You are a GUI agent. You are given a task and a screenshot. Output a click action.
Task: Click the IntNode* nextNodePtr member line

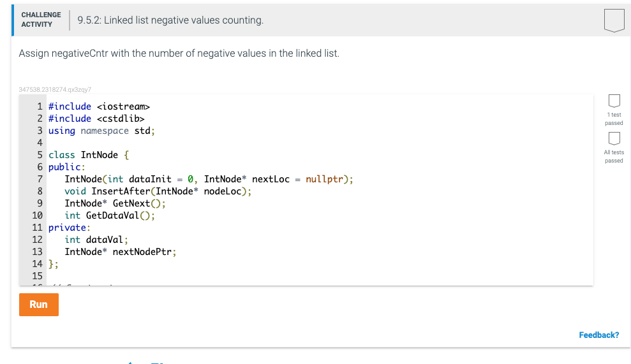(120, 252)
